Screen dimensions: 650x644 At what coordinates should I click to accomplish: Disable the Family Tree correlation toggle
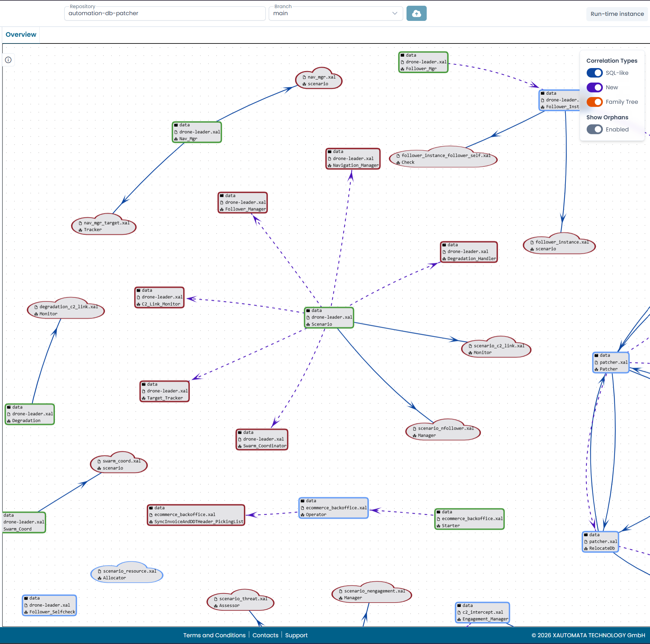pos(595,102)
